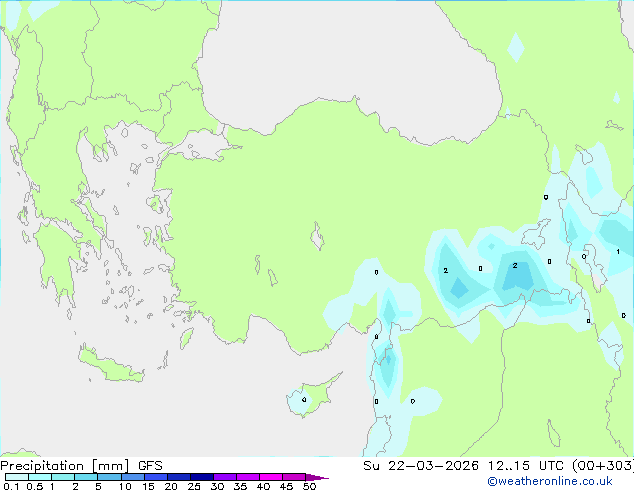Click the 0.1–0.5 mm legend swatch
Viewport: 634px width, 490px height.
(x=17, y=477)
